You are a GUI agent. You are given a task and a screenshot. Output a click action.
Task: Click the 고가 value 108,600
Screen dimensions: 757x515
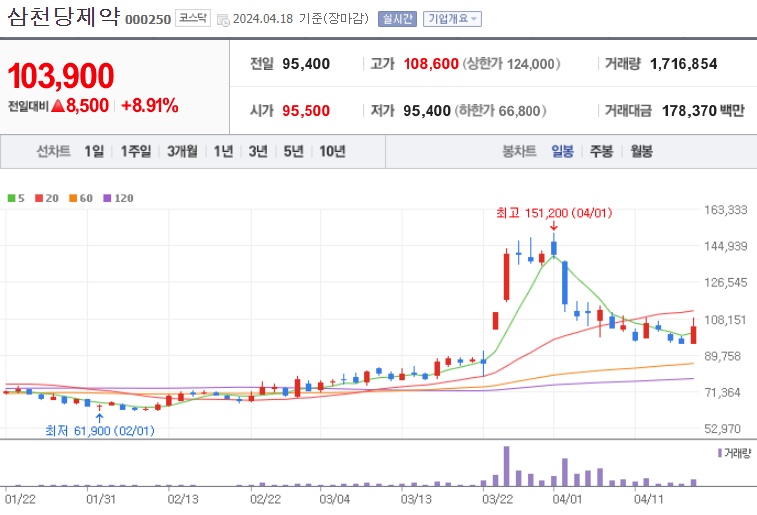[431, 64]
